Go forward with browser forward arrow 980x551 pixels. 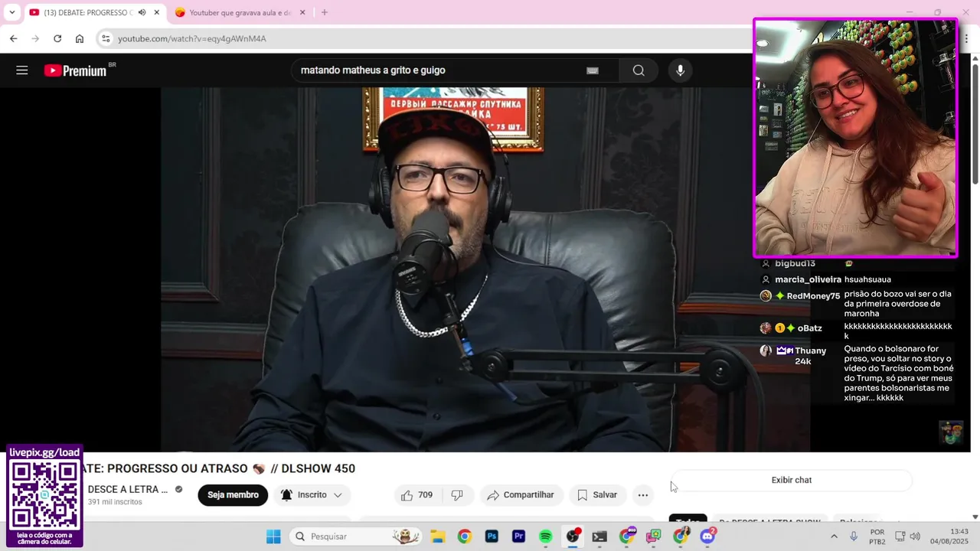(x=35, y=38)
